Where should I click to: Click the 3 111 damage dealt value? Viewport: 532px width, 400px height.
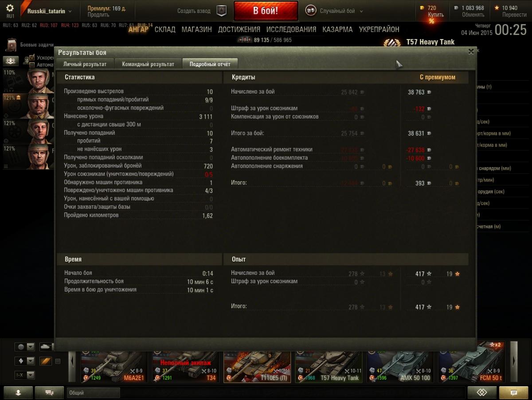click(x=206, y=116)
